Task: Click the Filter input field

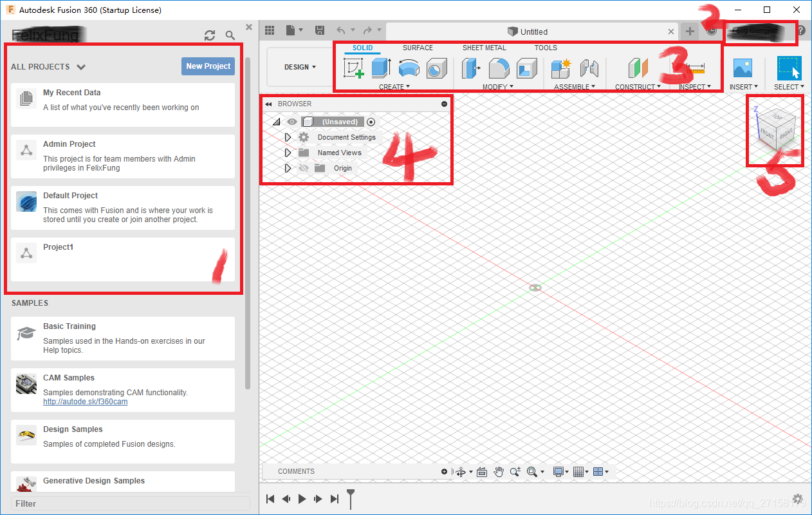Action: click(130, 503)
